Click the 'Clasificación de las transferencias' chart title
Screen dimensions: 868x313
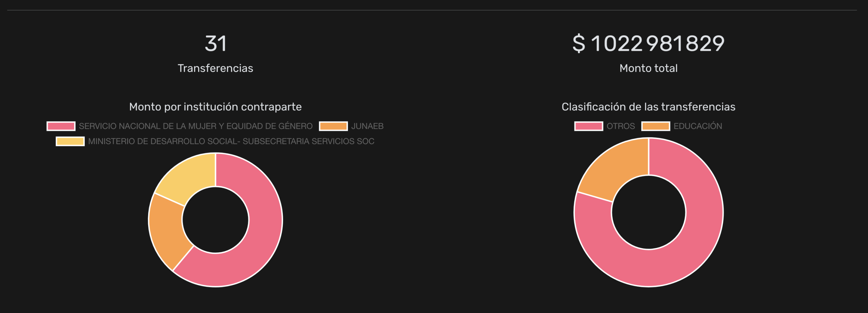click(648, 107)
